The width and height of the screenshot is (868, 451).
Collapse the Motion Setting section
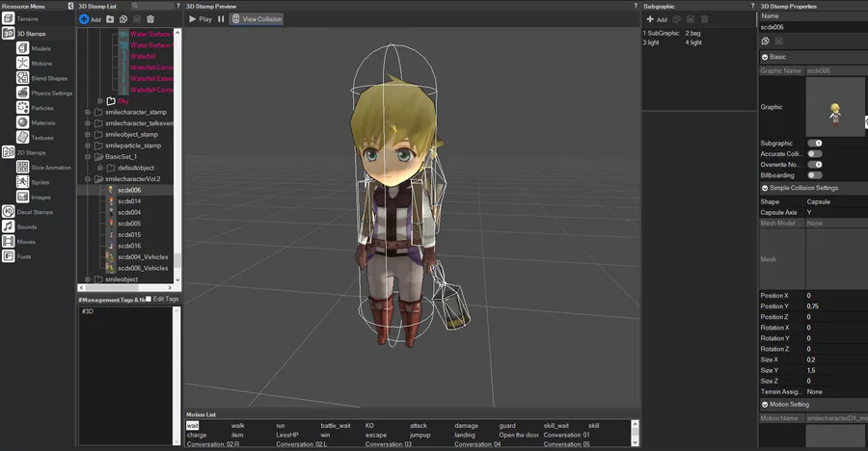(x=765, y=405)
